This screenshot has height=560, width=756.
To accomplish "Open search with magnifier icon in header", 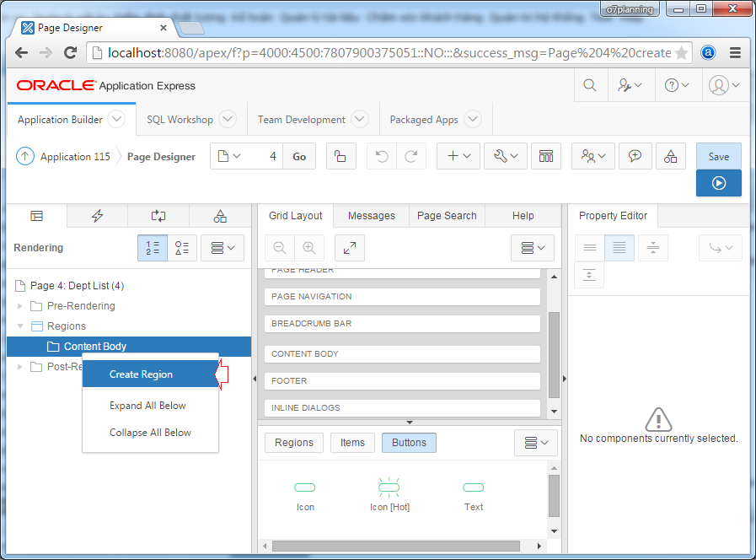I will (590, 85).
